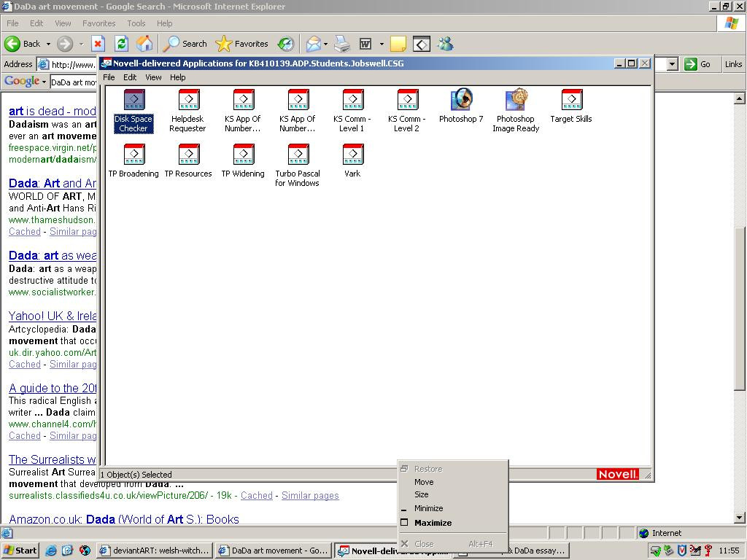This screenshot has width=747, height=560.
Task: Open the Novell window Edit menu
Action: pyautogui.click(x=130, y=77)
